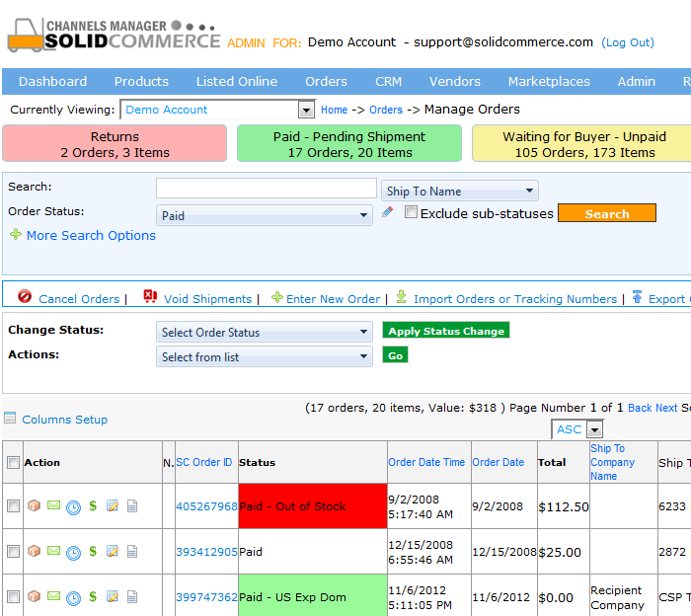Screen dimensions: 691x616
Task: Click the green plus icon for Enter New Order
Action: tap(276, 297)
